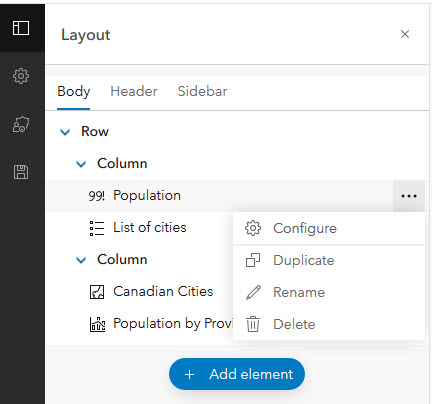Viewport: 432px width, 404px height.
Task: Open the Layout panel icon in the sidebar
Action: pyautogui.click(x=21, y=28)
